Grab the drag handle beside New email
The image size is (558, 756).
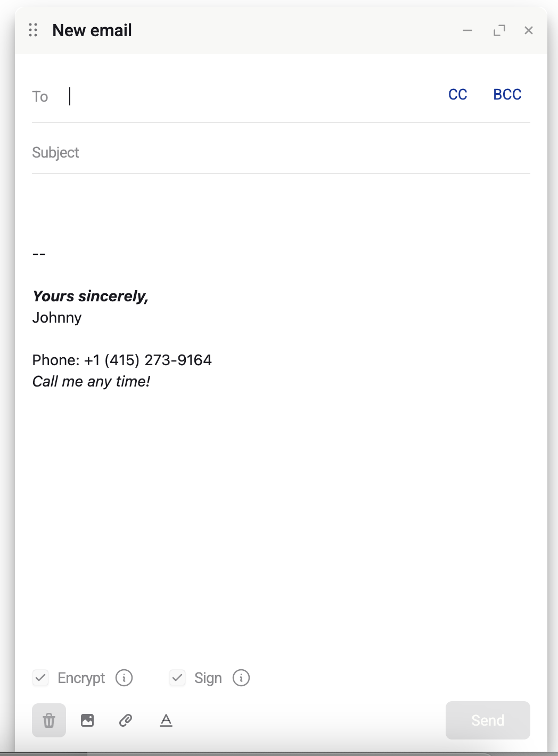click(x=33, y=30)
